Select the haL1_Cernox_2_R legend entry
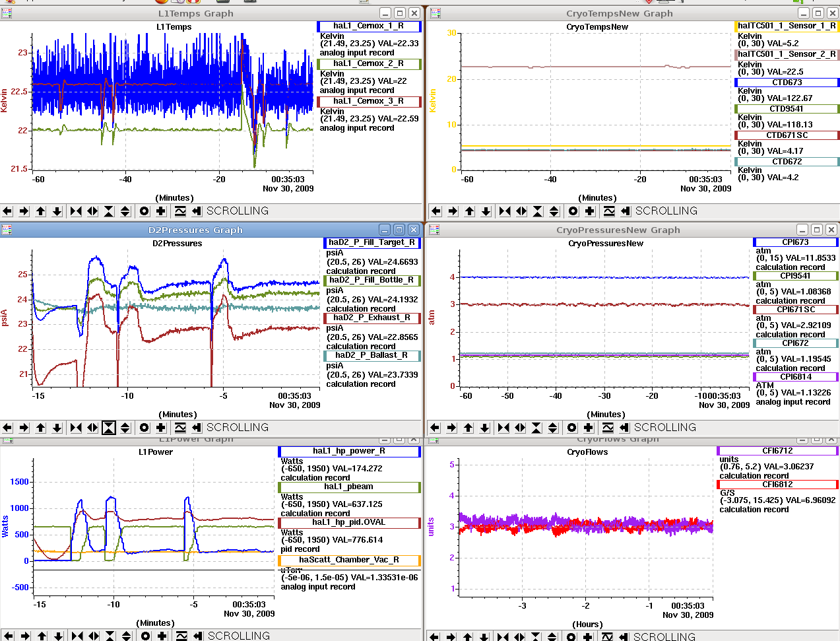Screen dimensions: 840x641 (x=369, y=64)
